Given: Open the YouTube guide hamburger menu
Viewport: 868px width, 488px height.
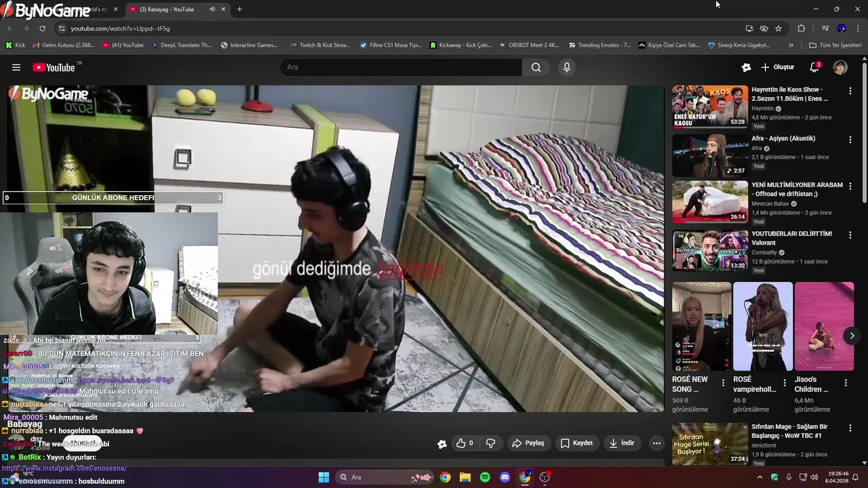Looking at the screenshot, I should coord(16,67).
